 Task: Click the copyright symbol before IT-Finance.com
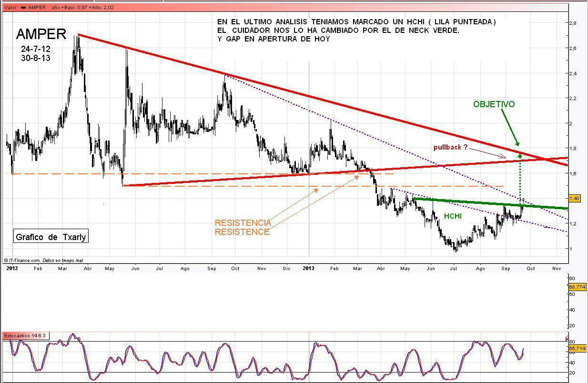pyautogui.click(x=6, y=261)
